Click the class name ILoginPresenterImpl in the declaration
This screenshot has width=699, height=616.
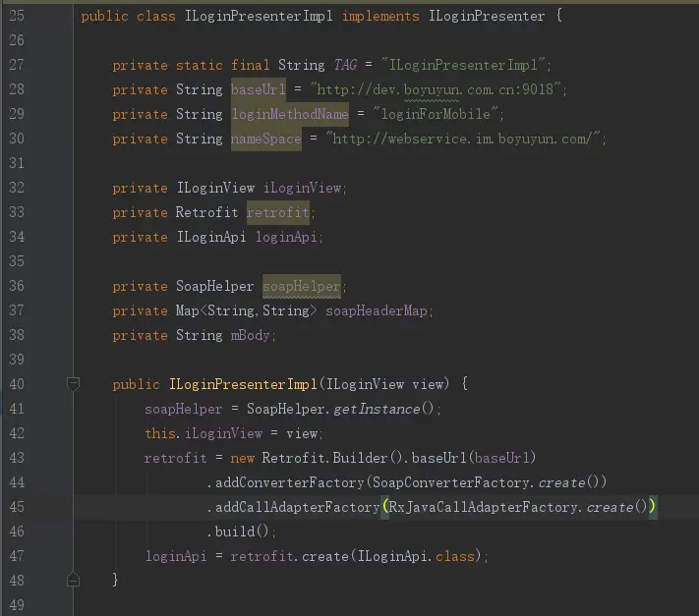[x=259, y=17]
